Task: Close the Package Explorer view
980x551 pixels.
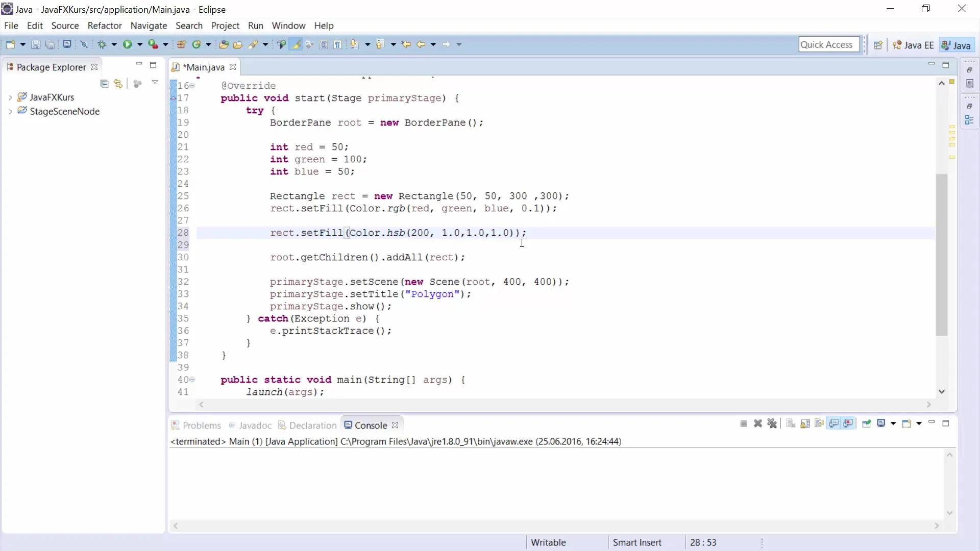Action: [x=94, y=67]
